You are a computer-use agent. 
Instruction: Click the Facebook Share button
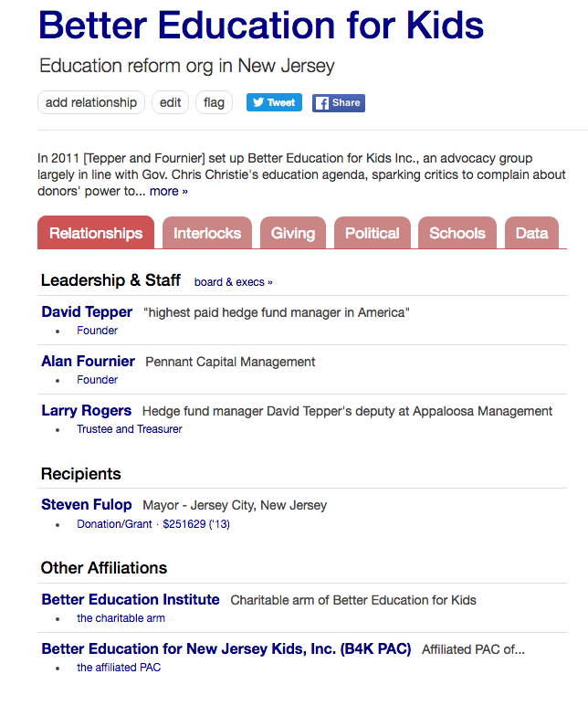pos(338,102)
